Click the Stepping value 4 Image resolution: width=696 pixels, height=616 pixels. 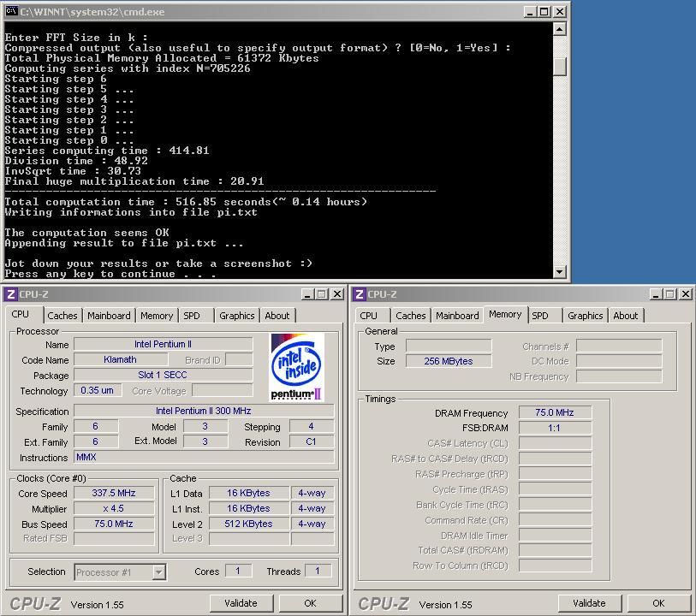pyautogui.click(x=311, y=427)
